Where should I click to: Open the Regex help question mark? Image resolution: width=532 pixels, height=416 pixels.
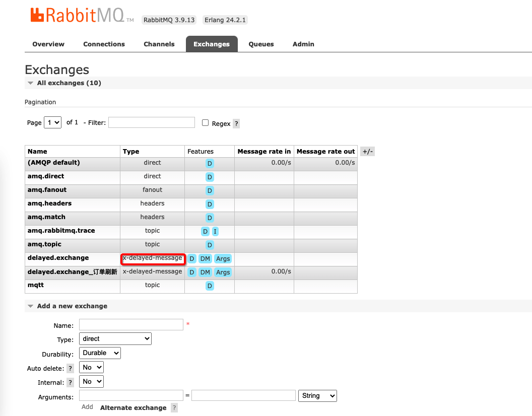[236, 123]
